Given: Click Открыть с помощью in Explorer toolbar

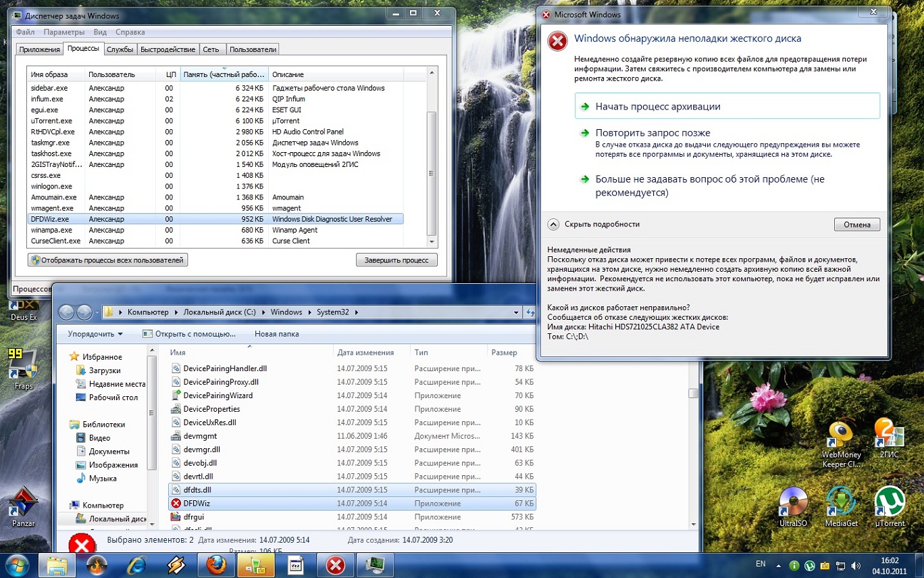Looking at the screenshot, I should tap(189, 334).
